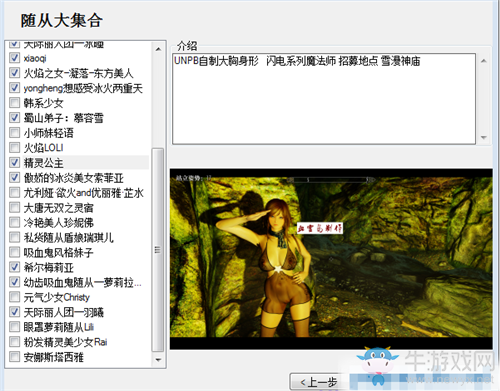The height and width of the screenshot is (391, 500).
Task: Click the follower list scroll-up arrow
Action: (x=158, y=49)
